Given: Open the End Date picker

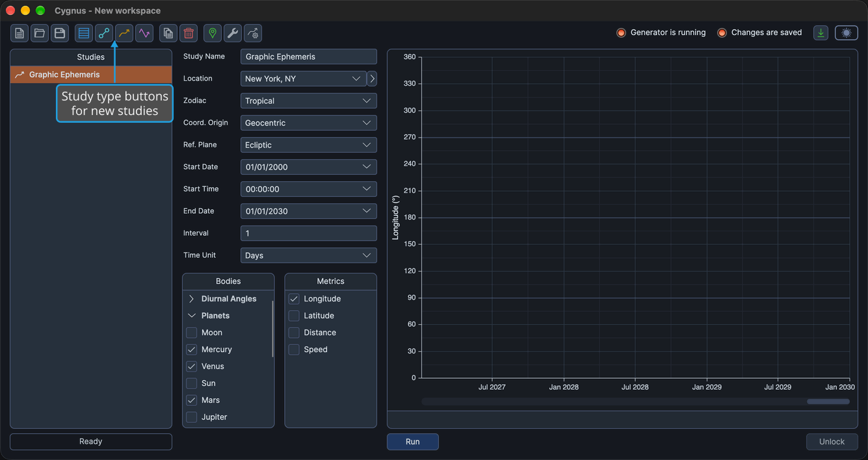Looking at the screenshot, I should coord(309,211).
